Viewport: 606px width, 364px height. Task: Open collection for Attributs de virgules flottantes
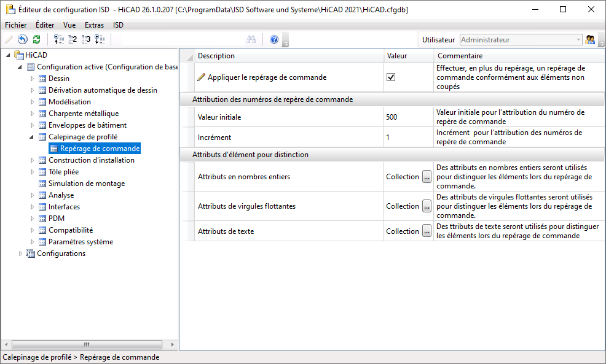[427, 206]
